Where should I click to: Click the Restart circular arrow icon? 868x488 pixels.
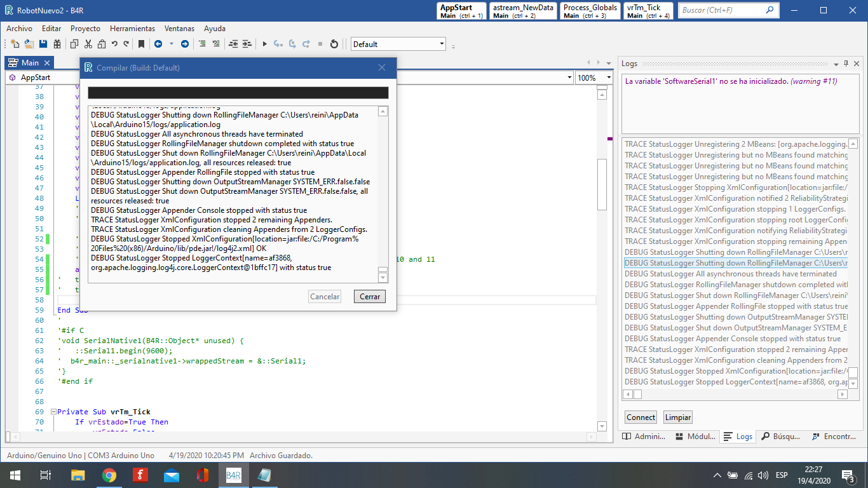click(334, 44)
